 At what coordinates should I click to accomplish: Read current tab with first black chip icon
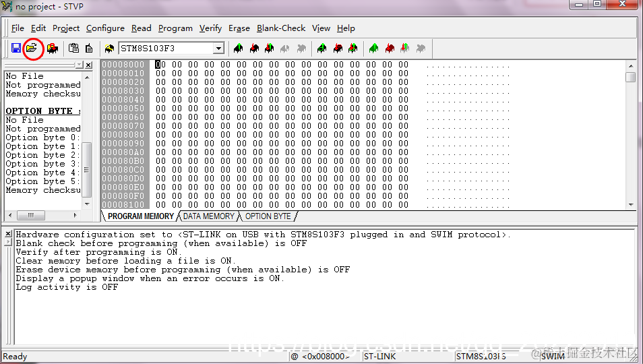tap(238, 49)
